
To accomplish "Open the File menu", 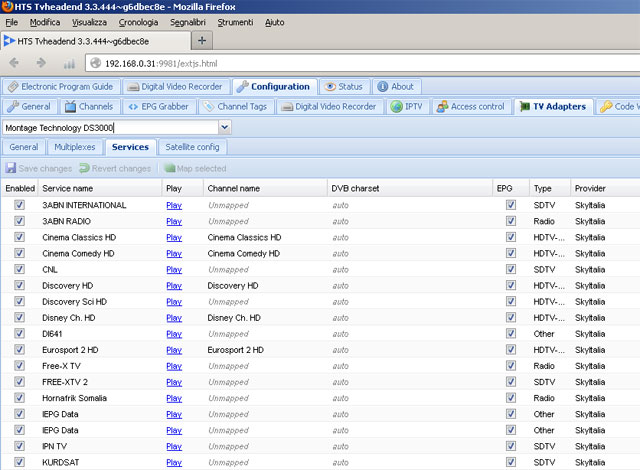I will pyautogui.click(x=11, y=22).
